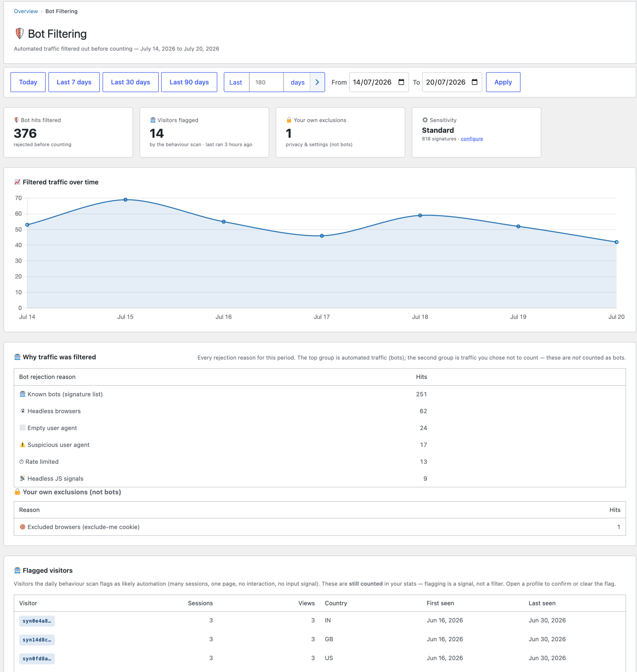Click the warning icon for Suspicious user agent

(22, 444)
